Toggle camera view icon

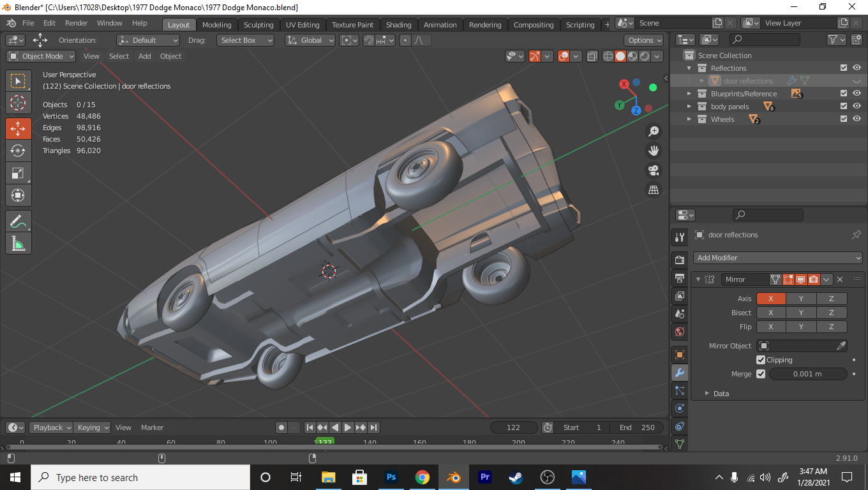pyautogui.click(x=654, y=170)
